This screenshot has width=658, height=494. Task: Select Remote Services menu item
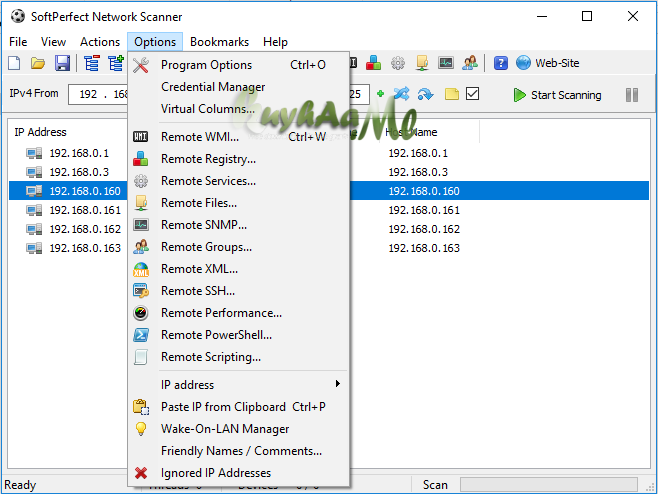pyautogui.click(x=238, y=181)
